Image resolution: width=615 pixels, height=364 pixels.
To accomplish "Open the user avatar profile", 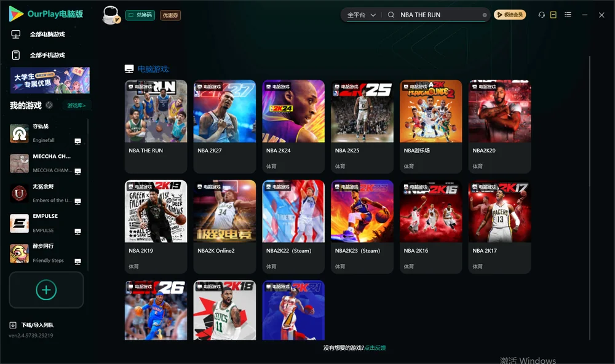I will (111, 15).
